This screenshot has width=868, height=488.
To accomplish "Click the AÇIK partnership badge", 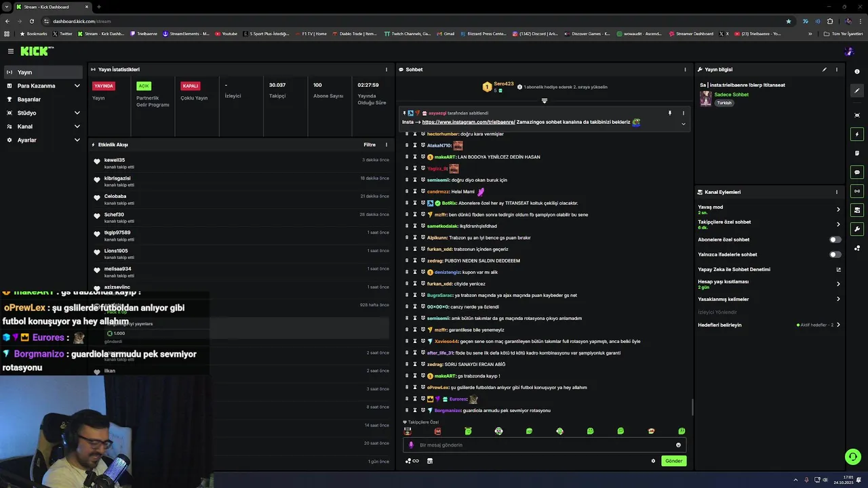I will click(x=144, y=86).
